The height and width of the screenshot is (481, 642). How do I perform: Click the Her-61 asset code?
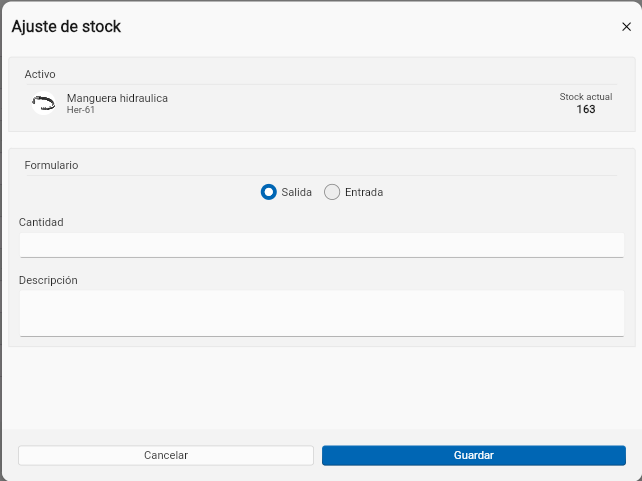tap(81, 110)
